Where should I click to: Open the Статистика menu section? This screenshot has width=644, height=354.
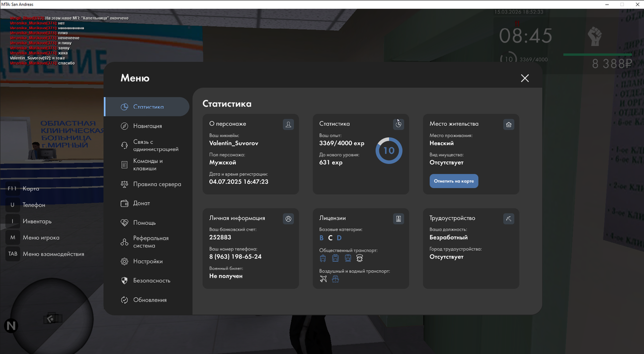coord(147,107)
